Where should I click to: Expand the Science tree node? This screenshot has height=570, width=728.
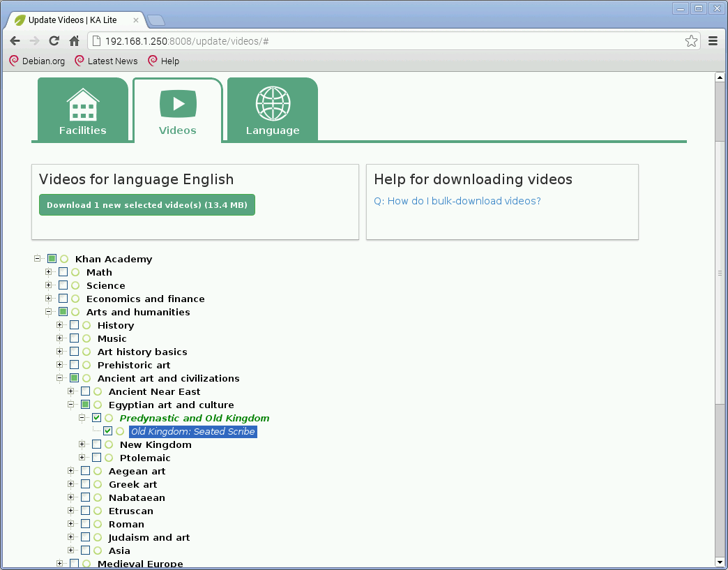(49, 285)
